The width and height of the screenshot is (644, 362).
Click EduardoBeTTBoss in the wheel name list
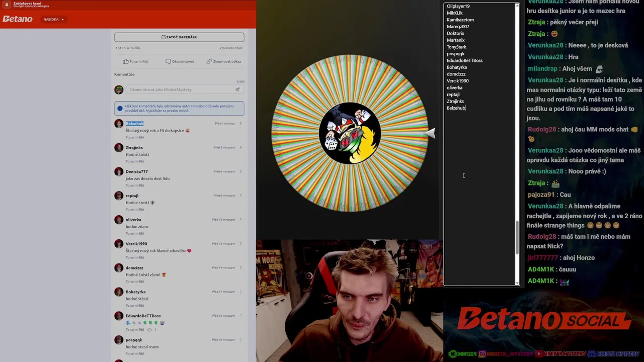point(464,60)
